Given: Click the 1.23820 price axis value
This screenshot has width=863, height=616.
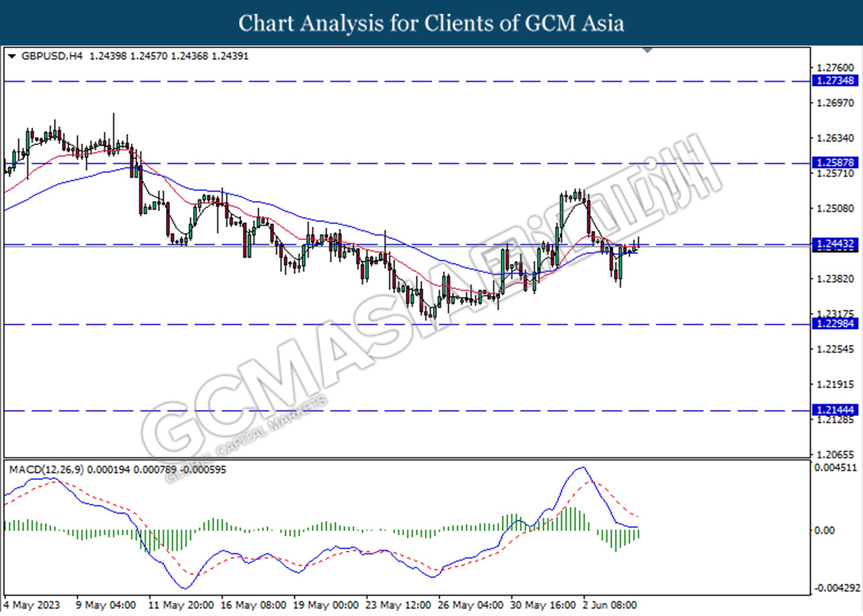Looking at the screenshot, I should tap(835, 279).
